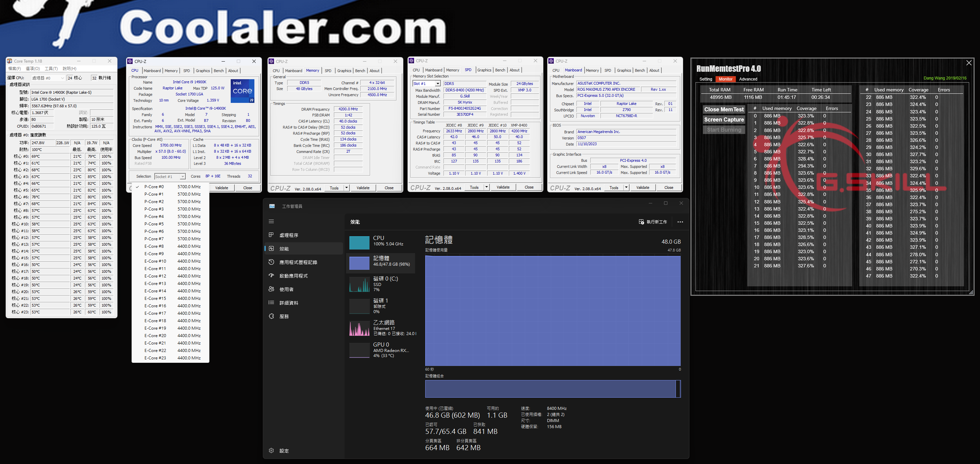The width and height of the screenshot is (980, 464).
Task: Switch to Setting tab in RunMemtestPro
Action: click(x=706, y=79)
